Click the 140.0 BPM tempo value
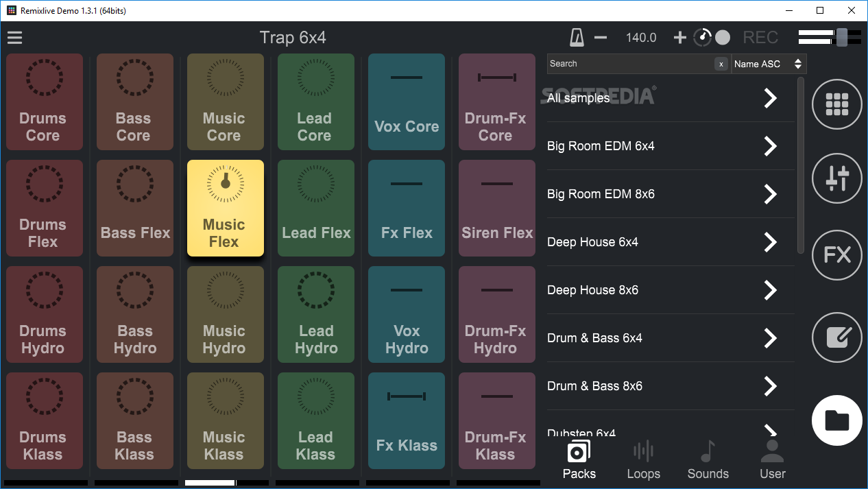 coord(641,38)
